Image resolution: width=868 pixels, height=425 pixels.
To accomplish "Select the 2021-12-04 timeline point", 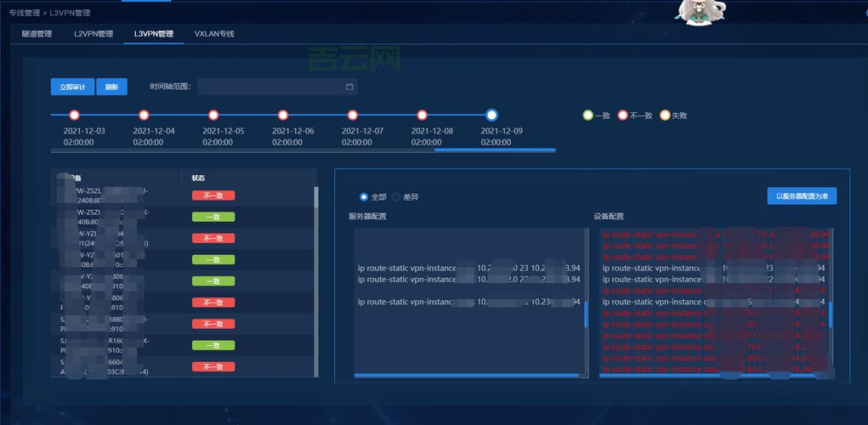I will [x=144, y=115].
